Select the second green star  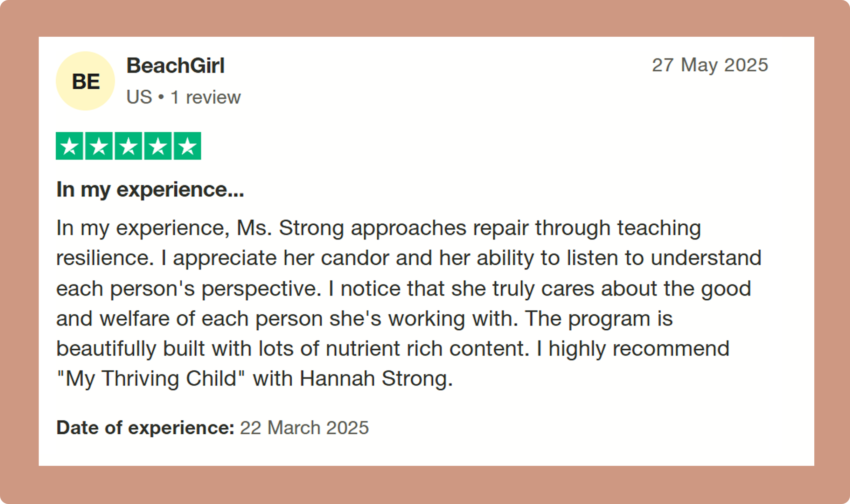pyautogui.click(x=99, y=146)
